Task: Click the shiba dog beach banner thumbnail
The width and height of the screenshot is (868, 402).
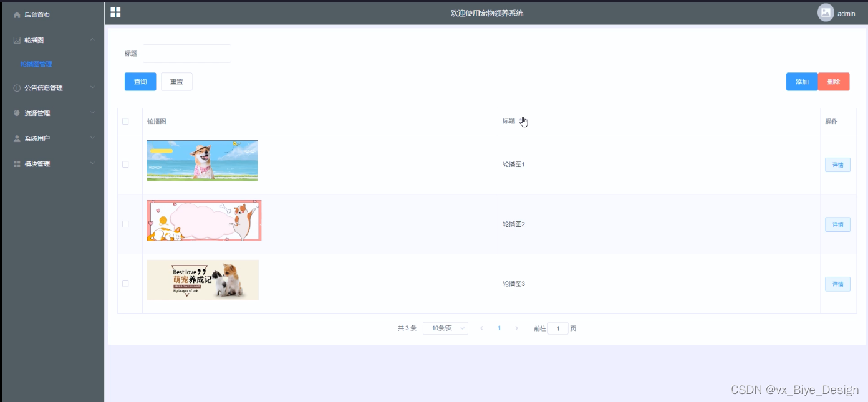Action: coord(203,161)
